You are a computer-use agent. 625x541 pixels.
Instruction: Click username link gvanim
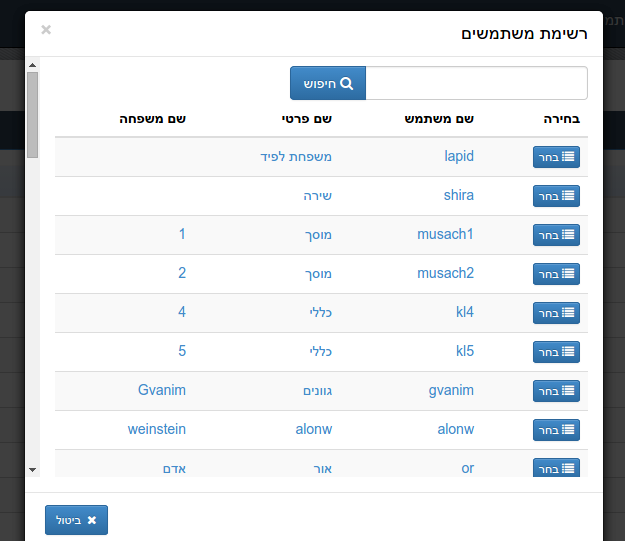point(451,390)
